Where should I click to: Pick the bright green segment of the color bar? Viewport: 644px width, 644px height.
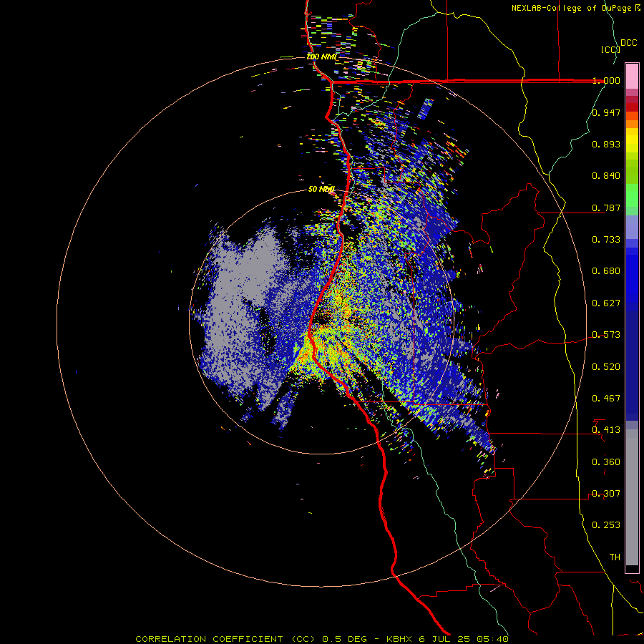632,195
